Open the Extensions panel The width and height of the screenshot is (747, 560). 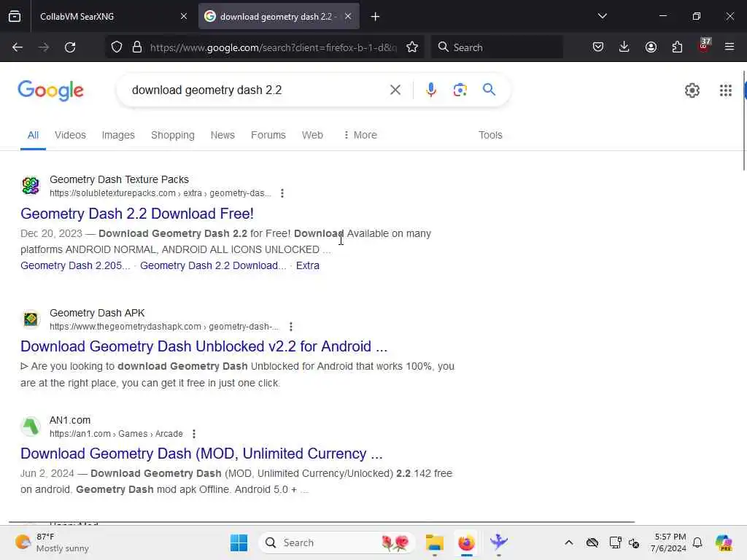tap(677, 47)
